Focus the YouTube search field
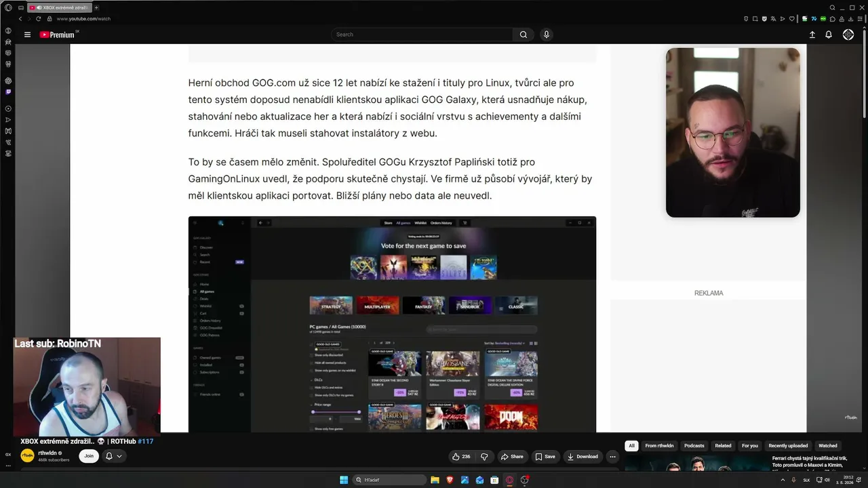This screenshot has height=488, width=868. [x=422, y=35]
